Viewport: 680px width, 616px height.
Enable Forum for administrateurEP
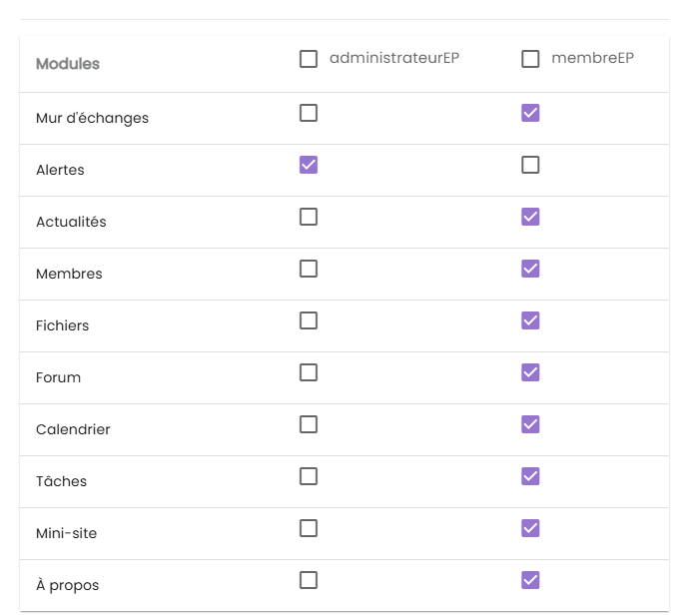309,372
